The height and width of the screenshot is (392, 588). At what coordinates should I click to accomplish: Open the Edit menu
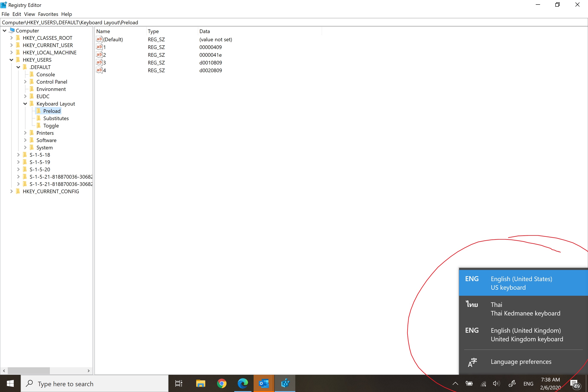(17, 14)
